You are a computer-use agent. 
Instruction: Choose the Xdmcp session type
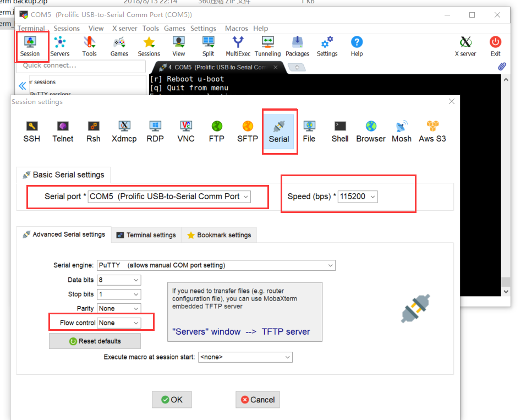[124, 132]
